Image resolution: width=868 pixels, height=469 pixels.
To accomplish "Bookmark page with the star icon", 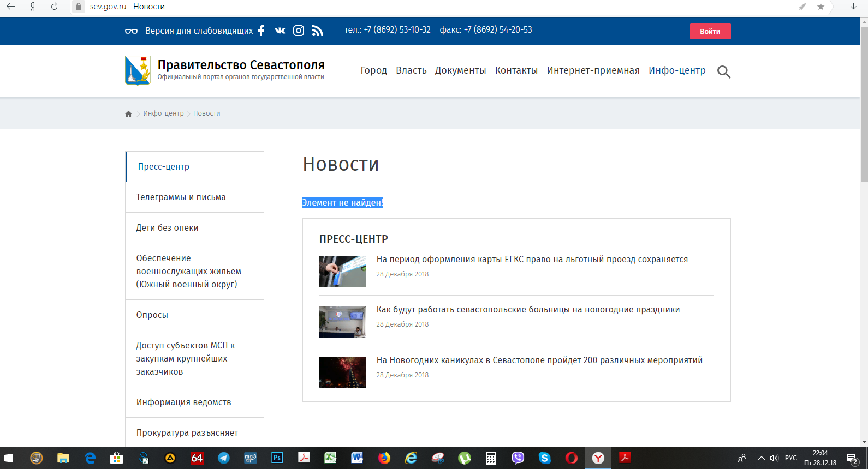I will click(x=821, y=7).
